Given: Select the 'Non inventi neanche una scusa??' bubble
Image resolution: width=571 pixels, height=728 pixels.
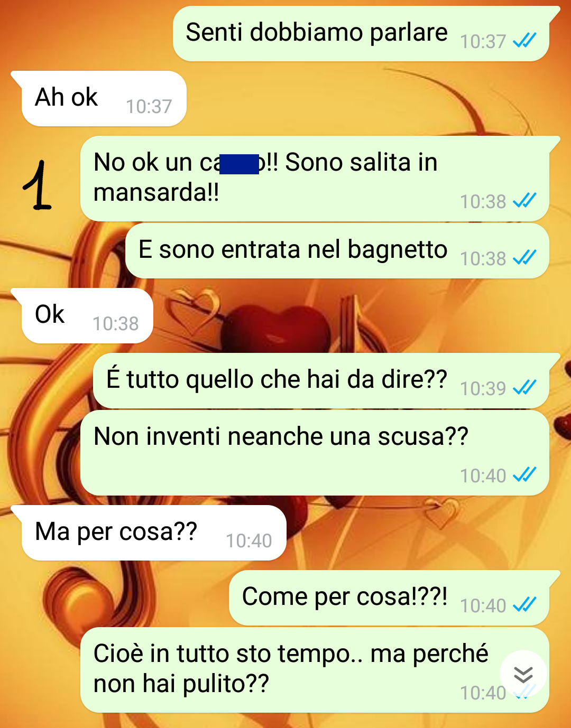Looking at the screenshot, I should 315,453.
